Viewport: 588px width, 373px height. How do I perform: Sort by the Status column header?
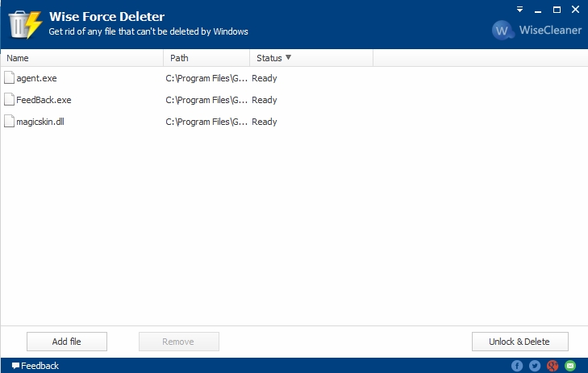[x=311, y=58]
